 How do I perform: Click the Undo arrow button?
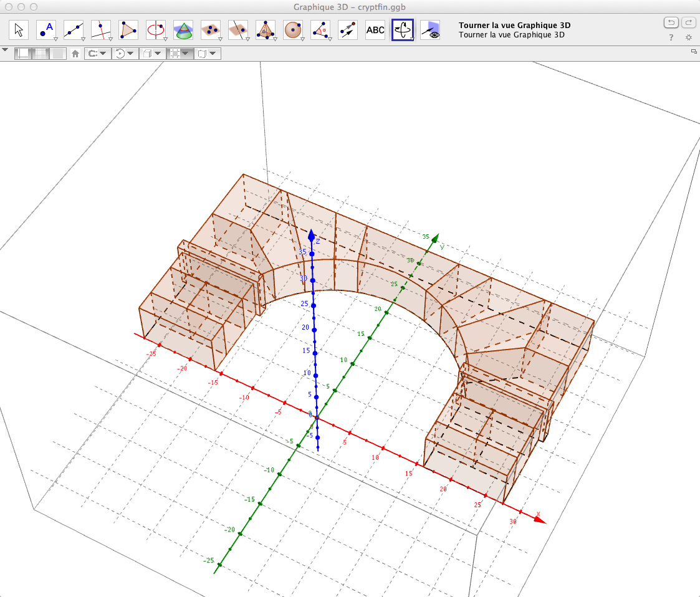pos(671,22)
